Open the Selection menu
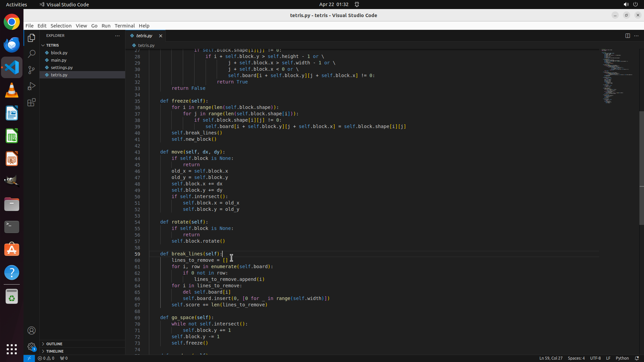644x362 pixels. (61, 25)
